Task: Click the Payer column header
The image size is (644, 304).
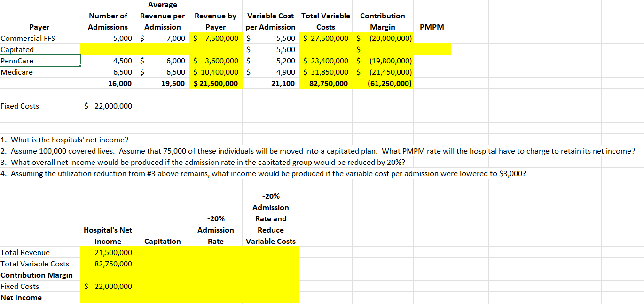Action: click(39, 27)
